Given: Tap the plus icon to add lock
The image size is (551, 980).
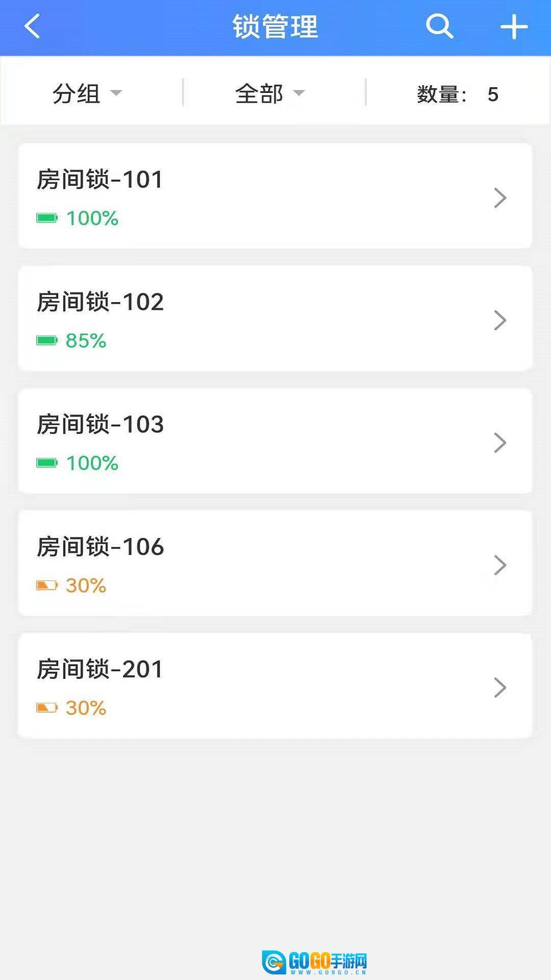Looking at the screenshot, I should [x=513, y=27].
